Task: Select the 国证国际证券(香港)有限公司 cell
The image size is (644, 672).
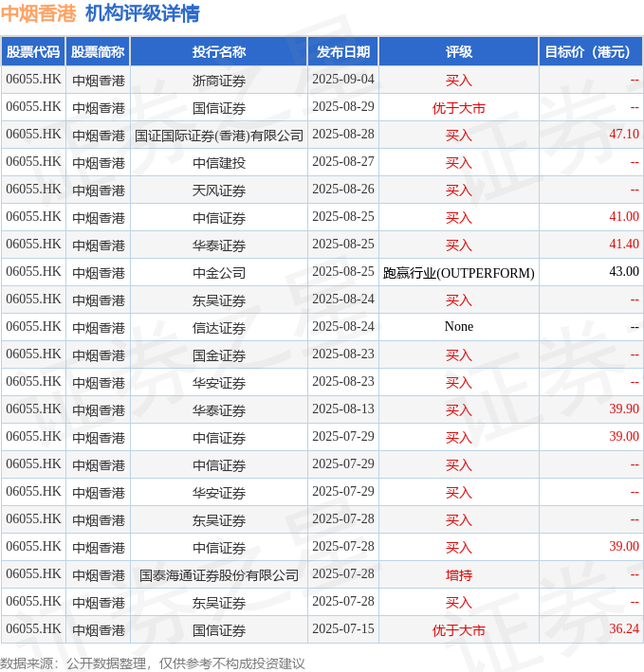Action: point(219,135)
